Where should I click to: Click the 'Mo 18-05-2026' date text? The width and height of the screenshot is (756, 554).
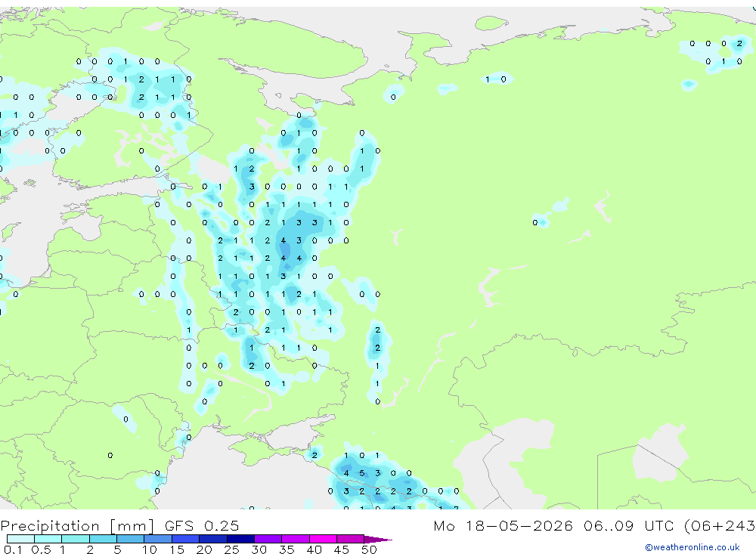[503, 526]
